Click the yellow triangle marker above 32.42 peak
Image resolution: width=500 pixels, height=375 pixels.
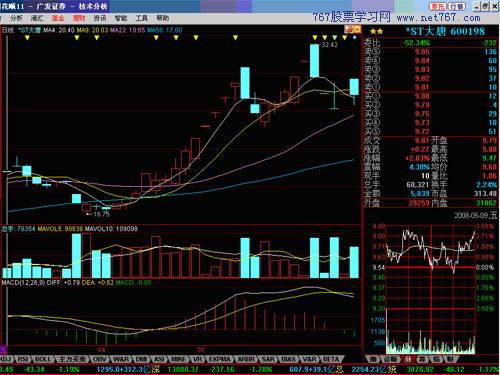315,38
